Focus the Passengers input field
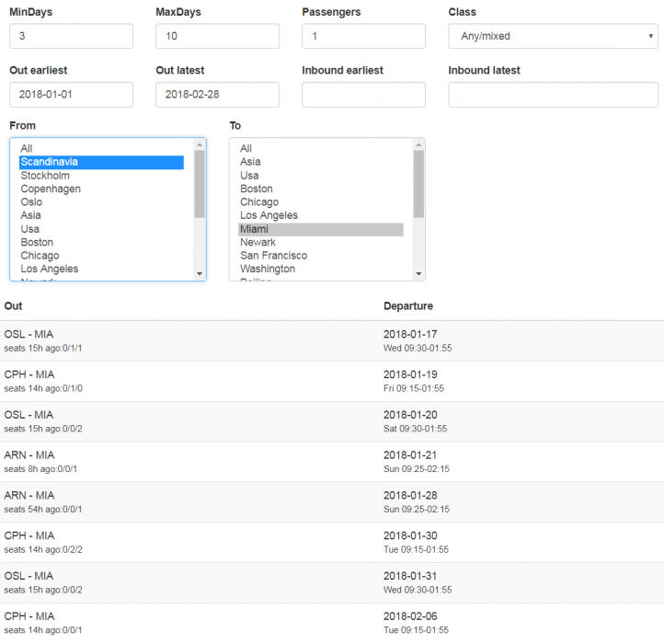This screenshot has height=644, width=664. pos(363,36)
